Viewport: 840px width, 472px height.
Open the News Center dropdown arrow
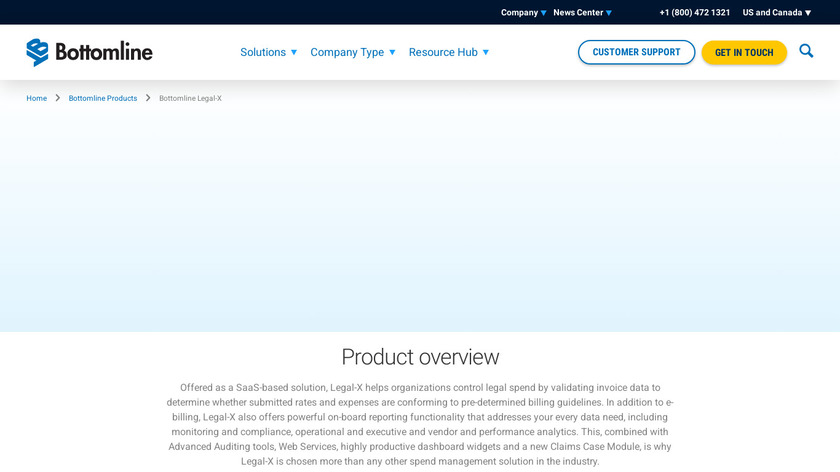pyautogui.click(x=609, y=13)
